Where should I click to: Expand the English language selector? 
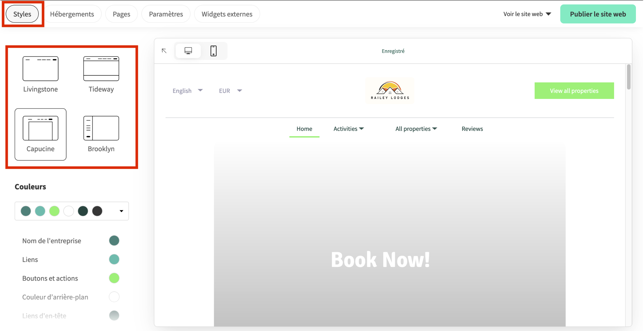188,91
